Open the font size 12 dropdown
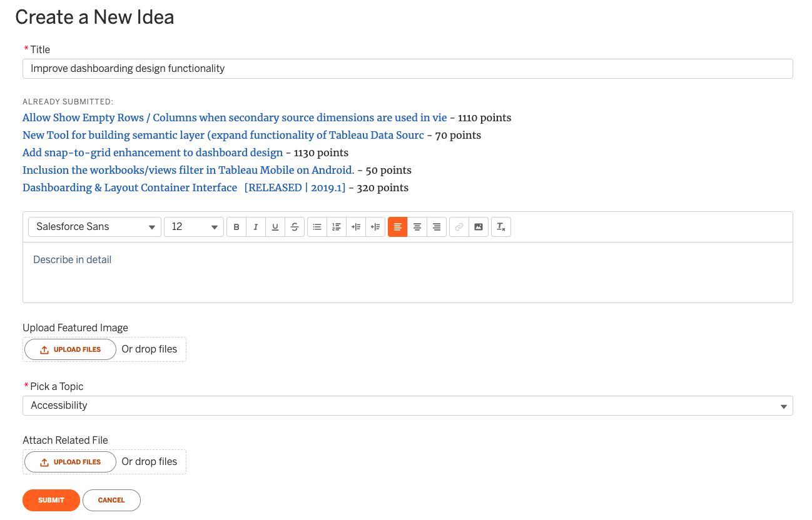The height and width of the screenshot is (520, 812). (x=194, y=227)
